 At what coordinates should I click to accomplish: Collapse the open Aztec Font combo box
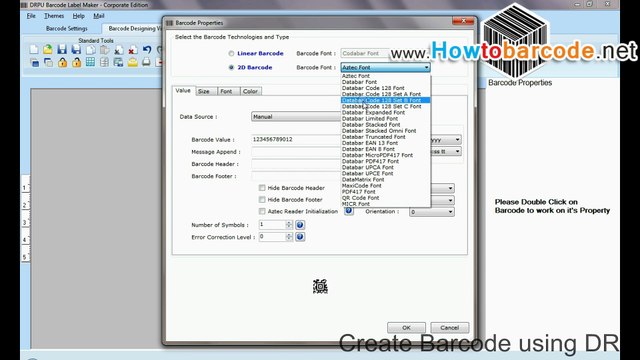coord(427,67)
